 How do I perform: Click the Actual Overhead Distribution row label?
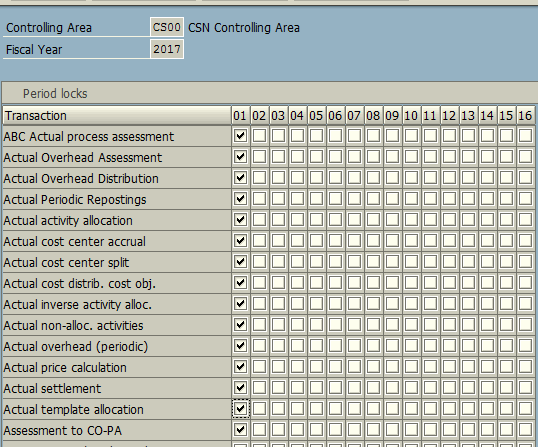coord(81,178)
